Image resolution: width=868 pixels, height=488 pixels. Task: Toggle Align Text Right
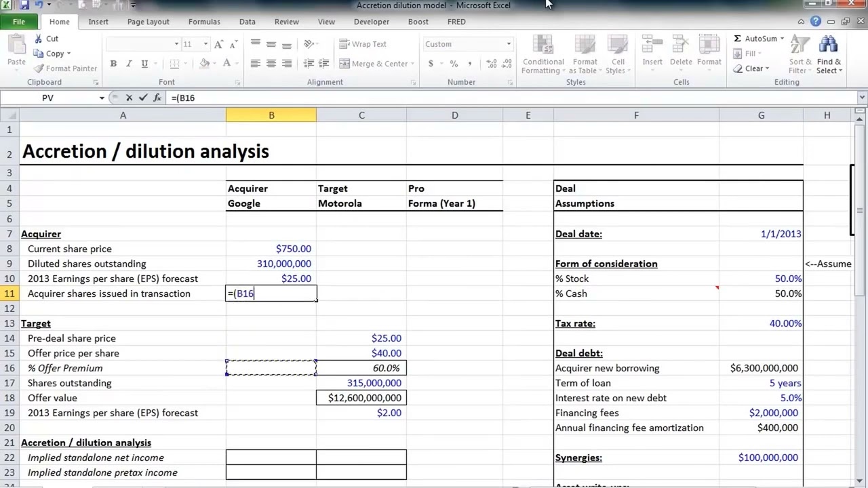pyautogui.click(x=287, y=64)
